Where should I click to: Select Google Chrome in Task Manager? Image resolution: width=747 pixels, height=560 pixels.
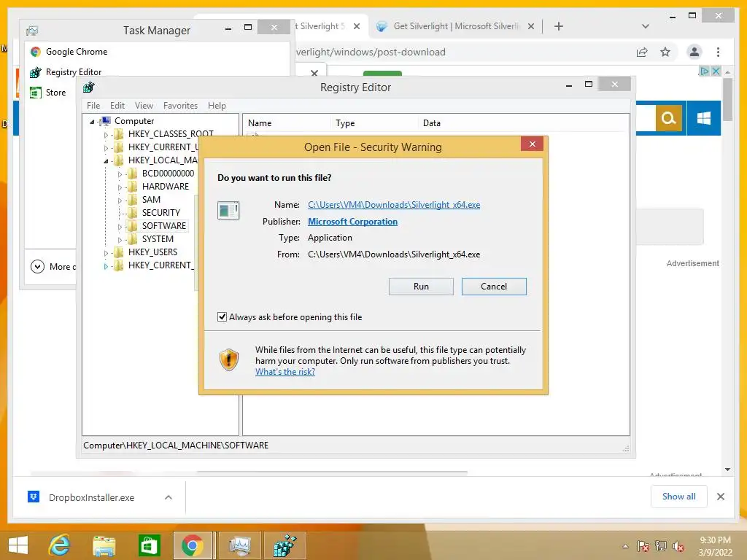pos(76,52)
